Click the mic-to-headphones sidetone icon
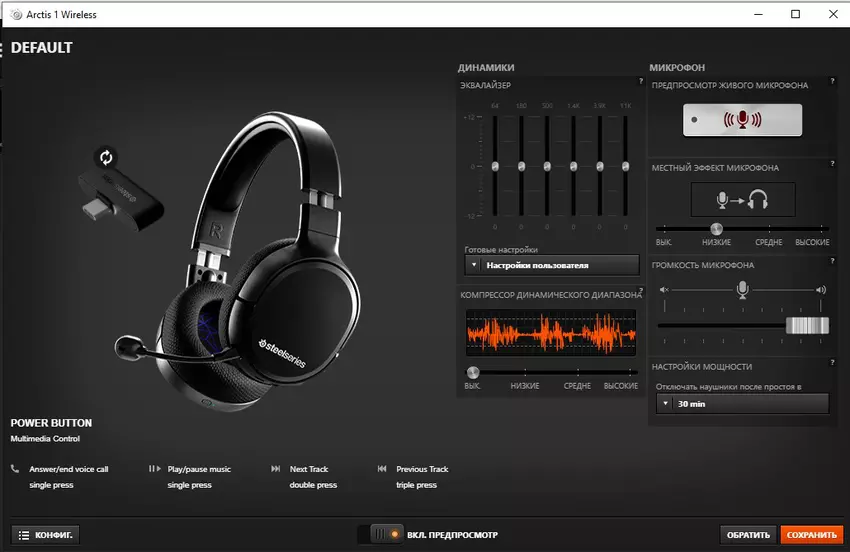The image size is (850, 552). click(742, 199)
